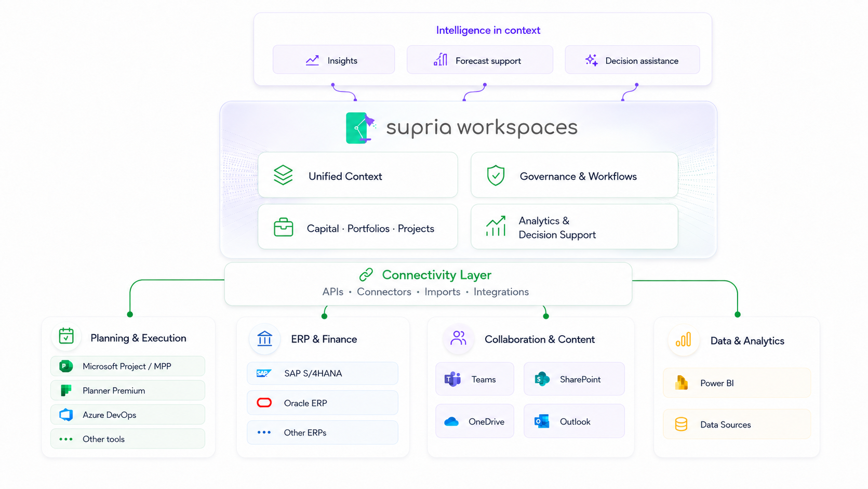This screenshot has height=489, width=868.
Task: Click the SharePoint icon
Action: click(542, 379)
